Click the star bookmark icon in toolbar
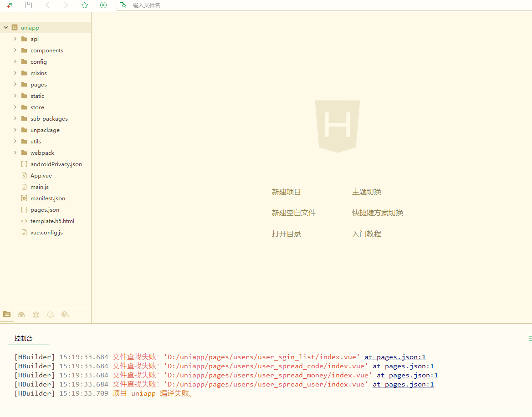 tap(84, 5)
